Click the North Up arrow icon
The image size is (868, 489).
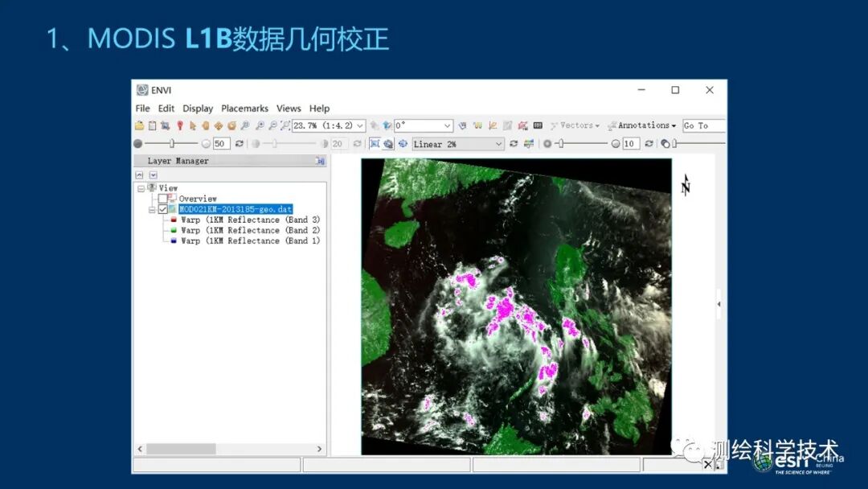tap(387, 125)
